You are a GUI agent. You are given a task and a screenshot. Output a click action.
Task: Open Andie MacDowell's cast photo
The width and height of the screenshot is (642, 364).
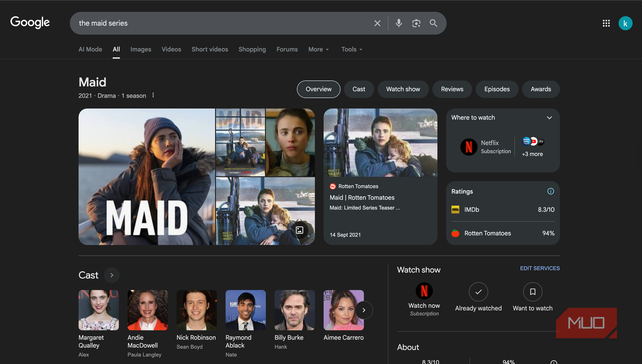[x=148, y=310]
